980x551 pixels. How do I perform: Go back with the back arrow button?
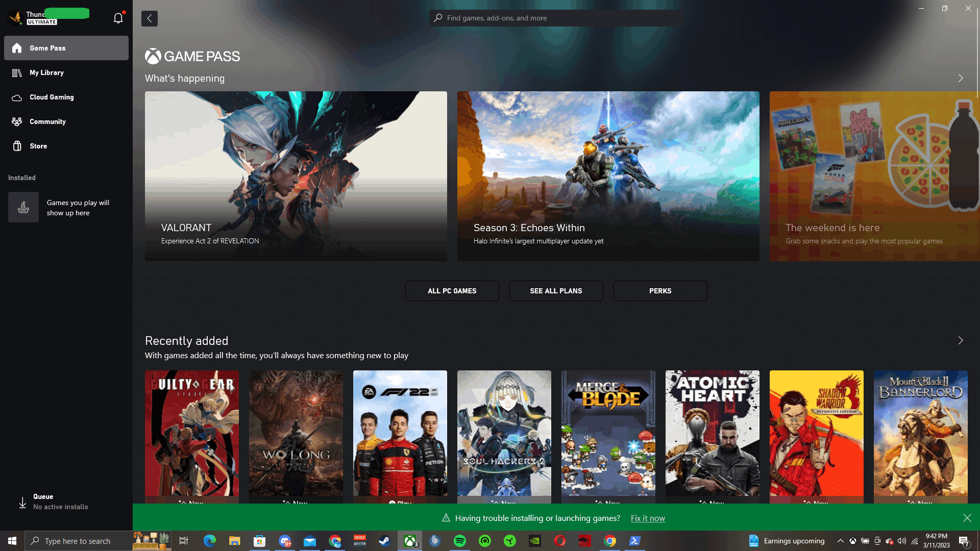coord(150,18)
